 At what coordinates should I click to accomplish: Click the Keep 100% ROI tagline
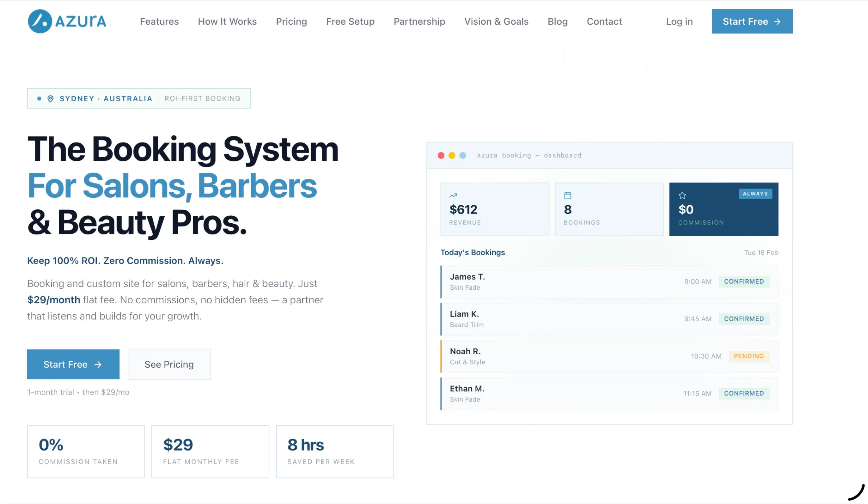click(125, 261)
